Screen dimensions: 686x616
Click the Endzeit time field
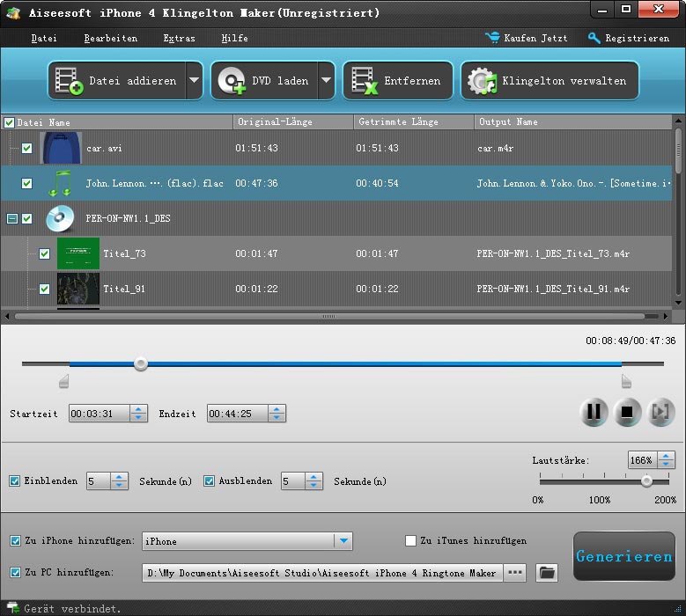pos(238,413)
